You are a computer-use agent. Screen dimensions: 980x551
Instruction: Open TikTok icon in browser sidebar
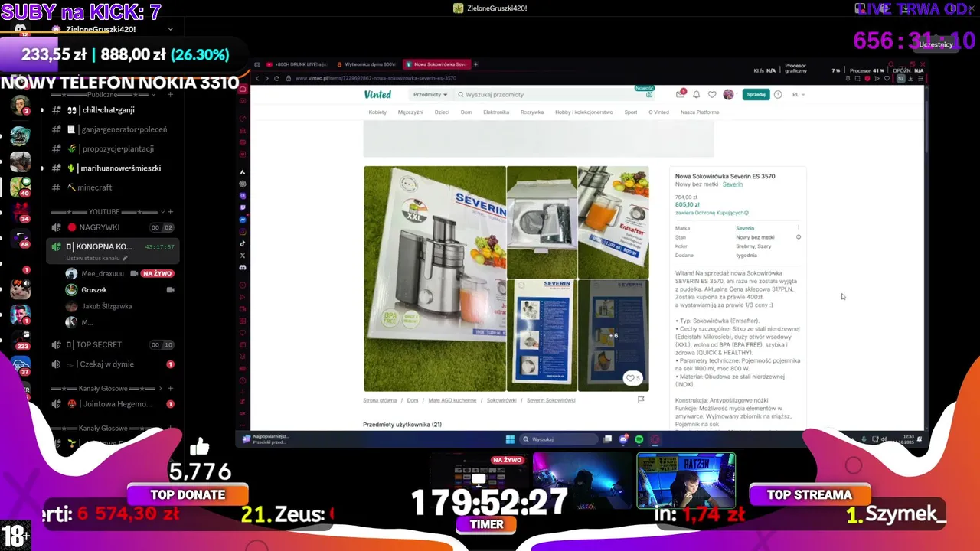(x=243, y=243)
